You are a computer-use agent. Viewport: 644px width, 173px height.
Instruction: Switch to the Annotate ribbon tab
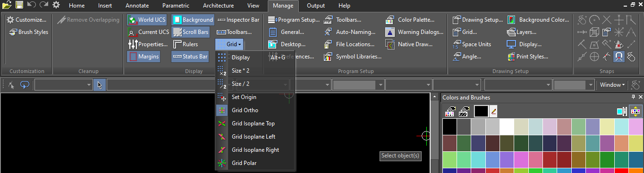137,6
